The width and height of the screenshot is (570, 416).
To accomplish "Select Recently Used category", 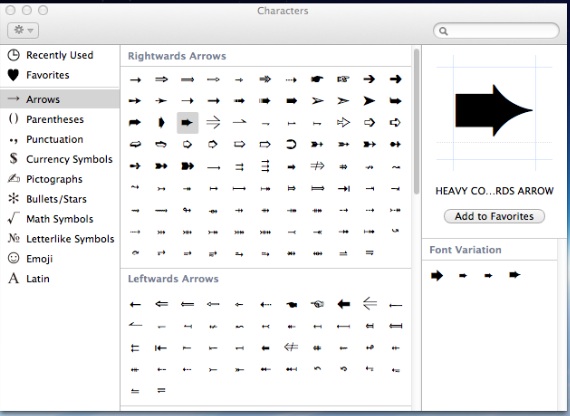I will (60, 55).
